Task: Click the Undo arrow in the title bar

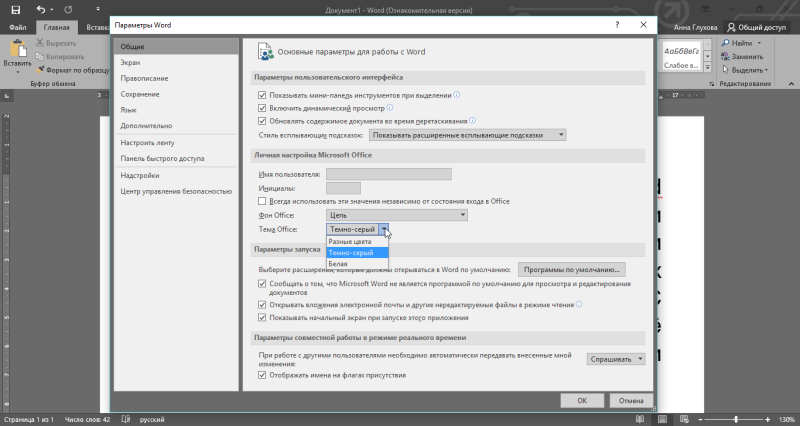Action: point(41,10)
